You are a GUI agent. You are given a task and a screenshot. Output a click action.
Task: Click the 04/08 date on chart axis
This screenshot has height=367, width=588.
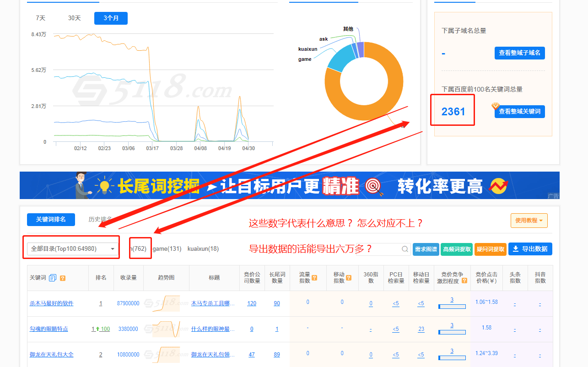coord(200,148)
